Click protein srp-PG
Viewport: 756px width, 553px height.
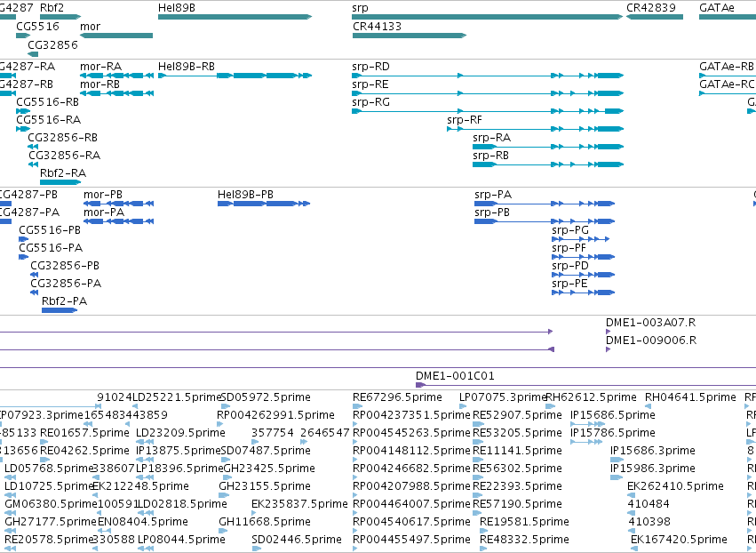click(x=580, y=239)
